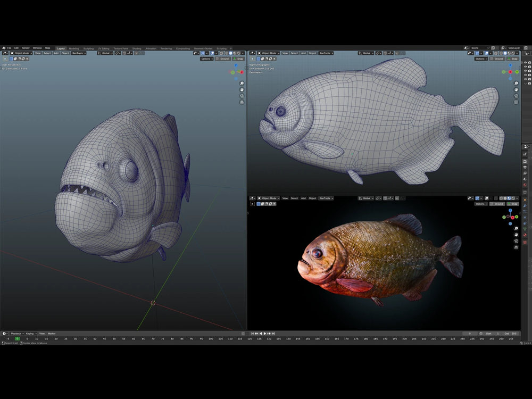Click Snap button in left viewport
Image resolution: width=532 pixels, height=399 pixels.
tap(238, 59)
